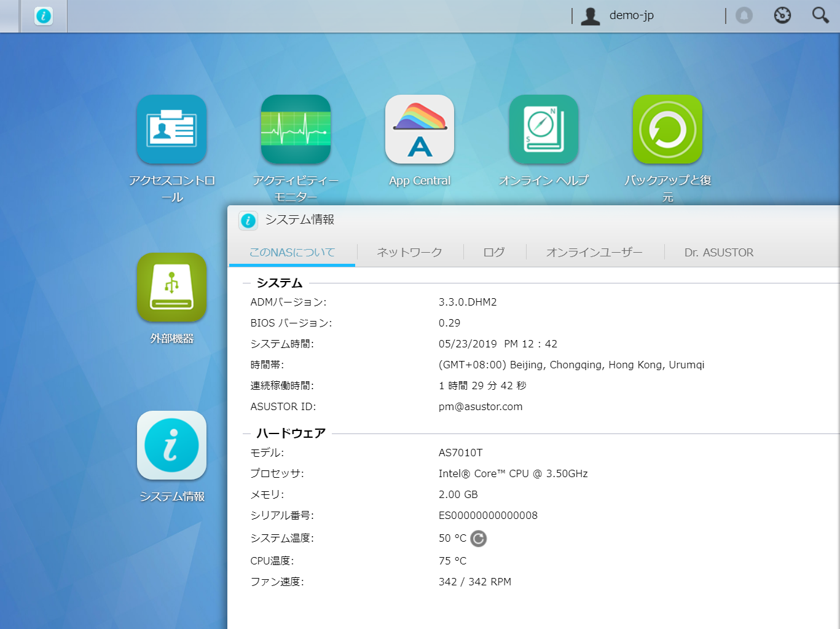Open the notifications bell
Screen dimensions: 840x629
(744, 15)
